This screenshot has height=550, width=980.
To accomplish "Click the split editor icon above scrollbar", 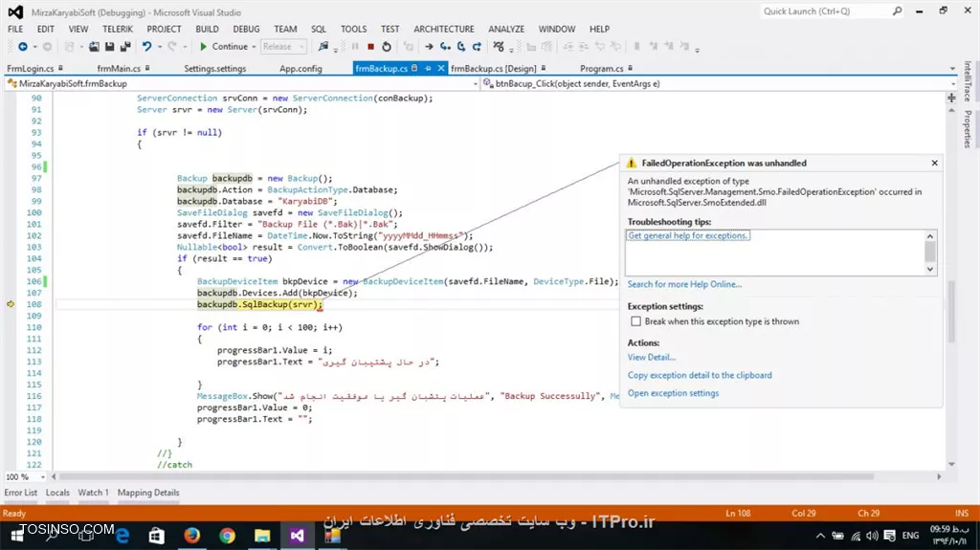I will point(951,99).
